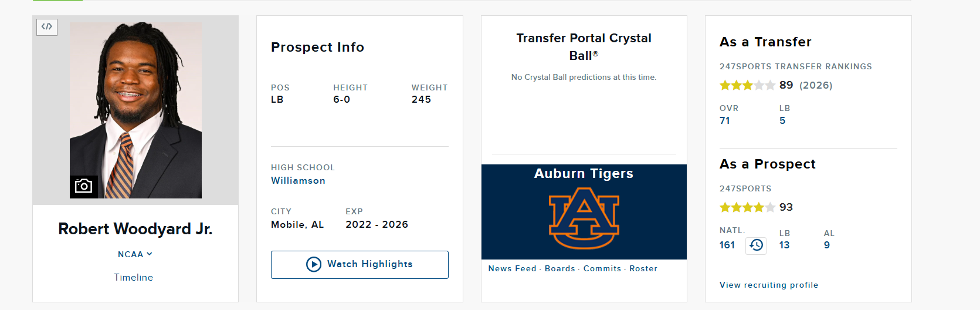Click the transfer star rating
This screenshot has width=980, height=310.
747,85
